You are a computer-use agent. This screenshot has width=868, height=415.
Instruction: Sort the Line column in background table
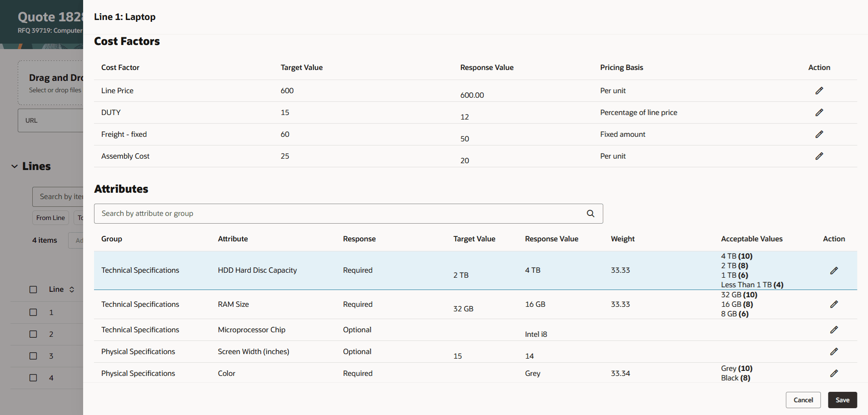coord(72,290)
